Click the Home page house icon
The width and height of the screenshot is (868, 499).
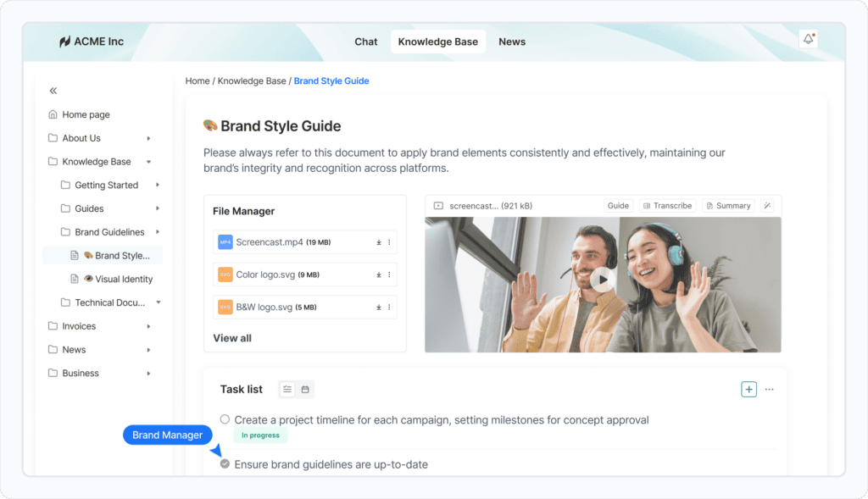[53, 114]
